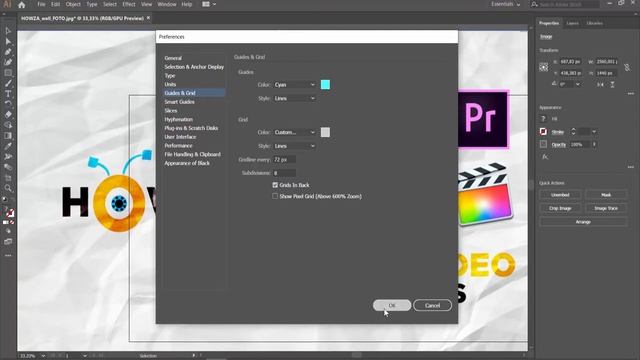This screenshot has width=640, height=360.
Task: Click the Image Trace button
Action: pos(606,208)
